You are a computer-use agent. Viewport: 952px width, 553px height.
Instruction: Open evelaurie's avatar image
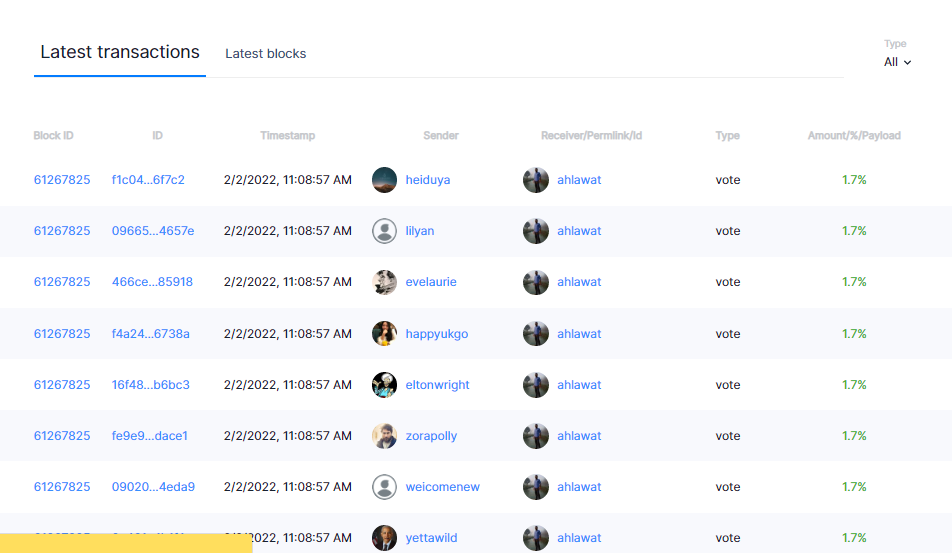(x=384, y=282)
